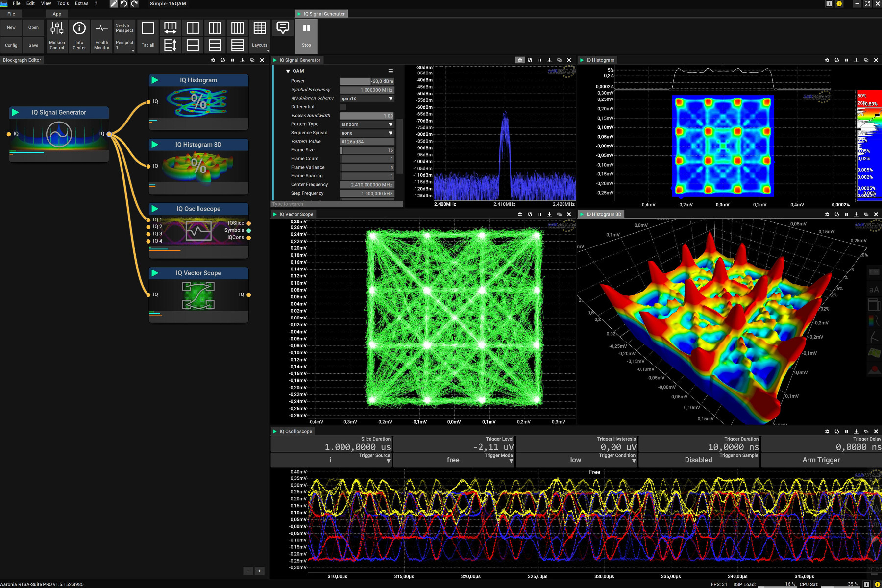Toggle playback on the IQ Vector Scope block
882x588 pixels.
[x=156, y=273]
